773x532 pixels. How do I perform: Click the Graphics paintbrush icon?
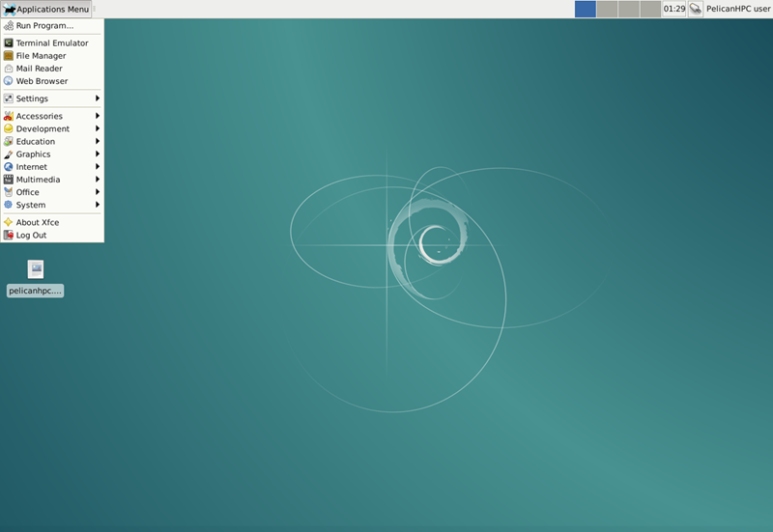coord(9,154)
